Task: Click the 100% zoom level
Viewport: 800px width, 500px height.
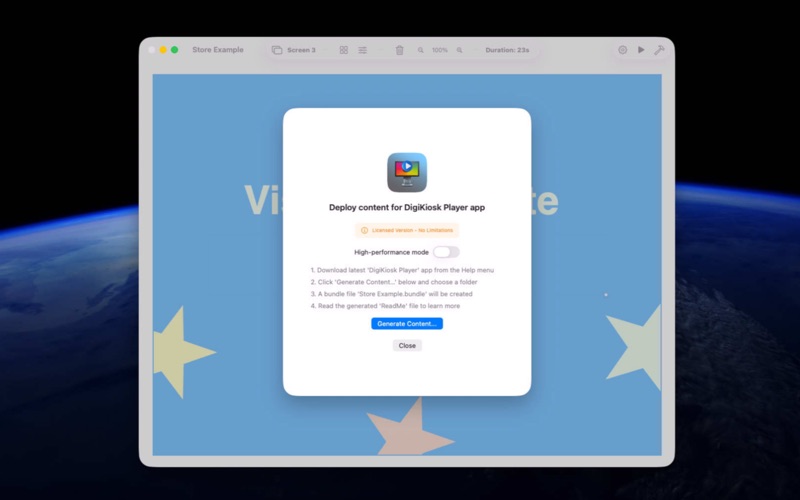Action: (439, 50)
